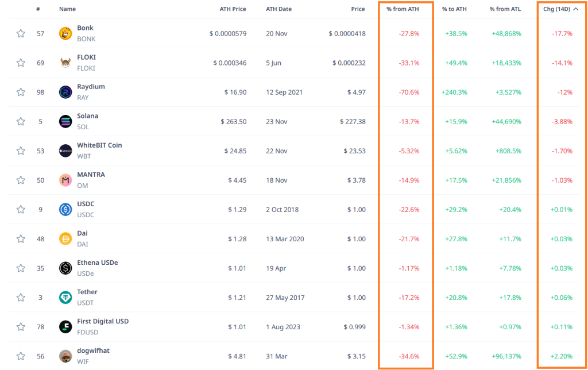588x370 pixels.
Task: Star FLOKI as a favorite
Action: [x=21, y=63]
